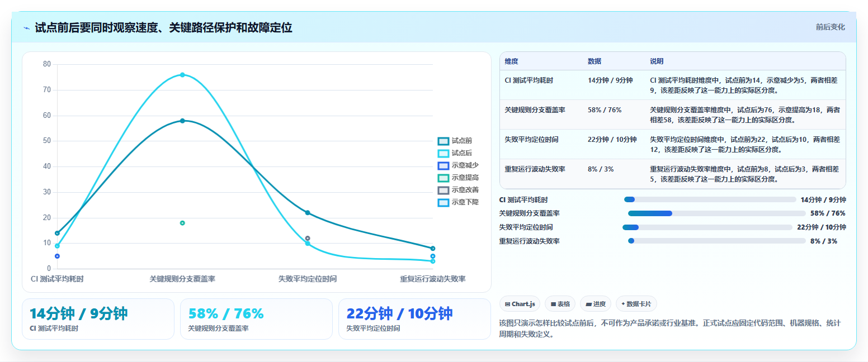Click the progress bar for 失败平均定位时间
Viewport: 868px width, 362px height.
[707, 227]
